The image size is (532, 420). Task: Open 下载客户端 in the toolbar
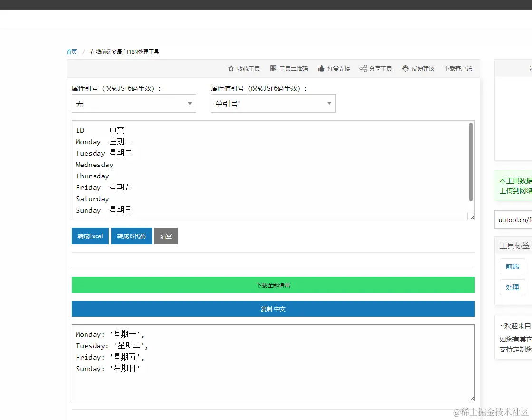tap(458, 68)
